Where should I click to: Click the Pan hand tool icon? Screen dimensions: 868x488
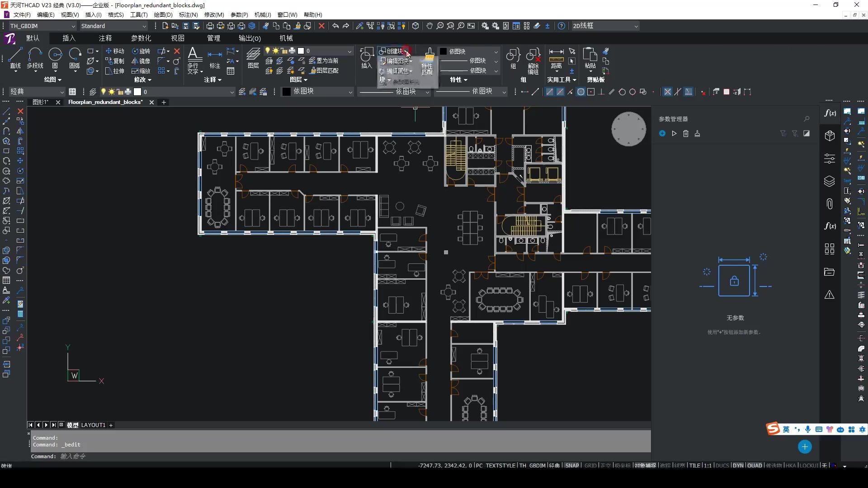pyautogui.click(x=429, y=26)
